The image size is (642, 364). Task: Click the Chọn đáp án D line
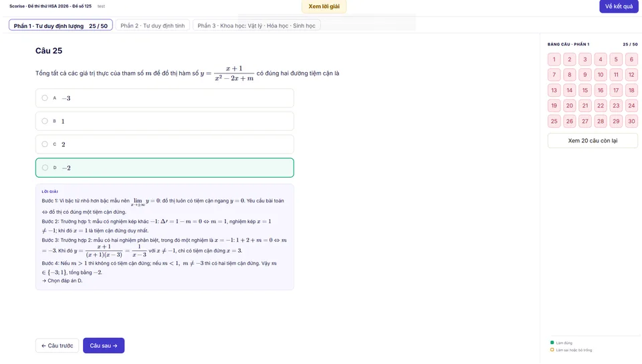[62, 281]
